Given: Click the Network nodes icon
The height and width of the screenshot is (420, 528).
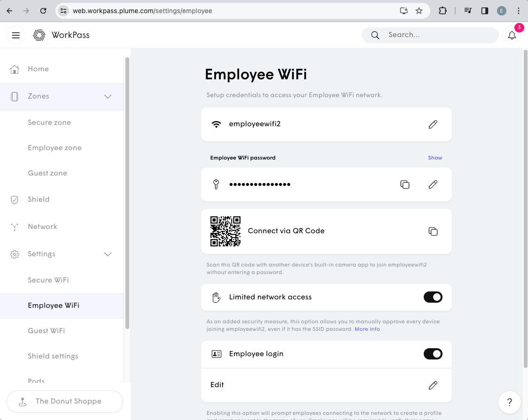Looking at the screenshot, I should point(15,227).
